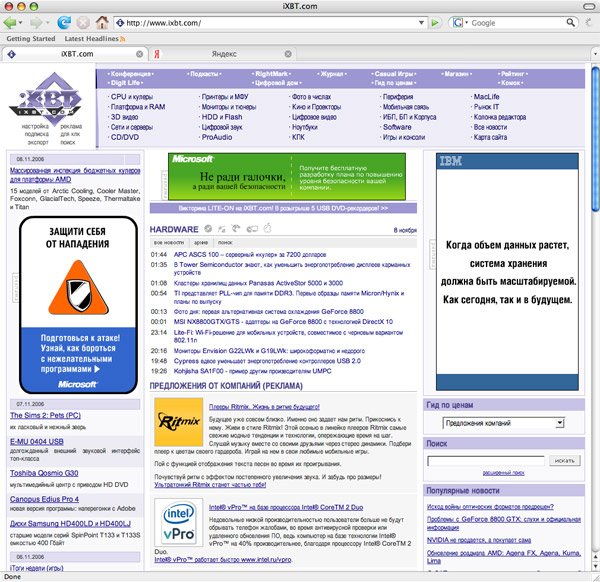Switch to the Яндекс tab

click(223, 54)
